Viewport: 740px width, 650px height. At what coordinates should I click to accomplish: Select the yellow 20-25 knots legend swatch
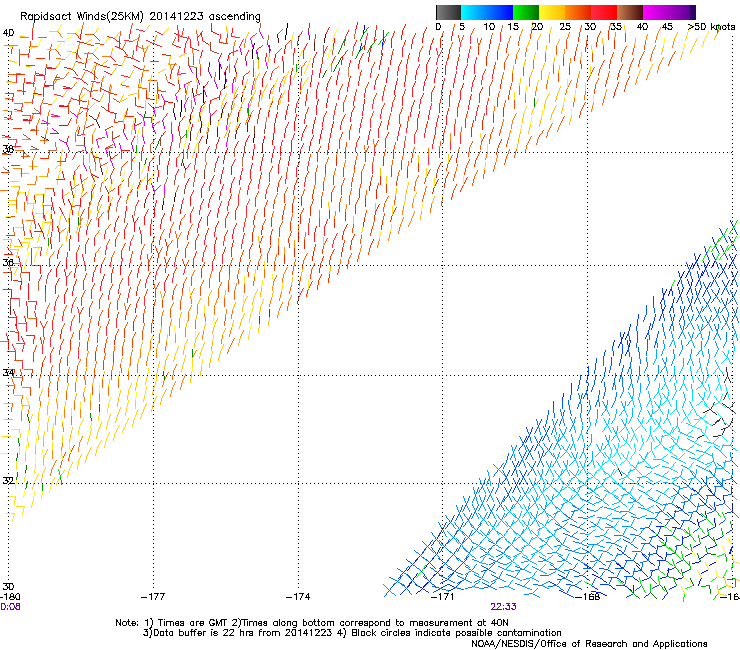[552, 12]
